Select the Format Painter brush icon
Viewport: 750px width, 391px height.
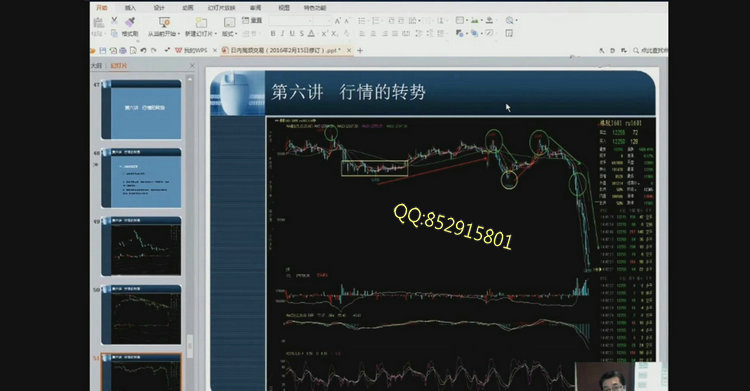pyautogui.click(x=130, y=22)
